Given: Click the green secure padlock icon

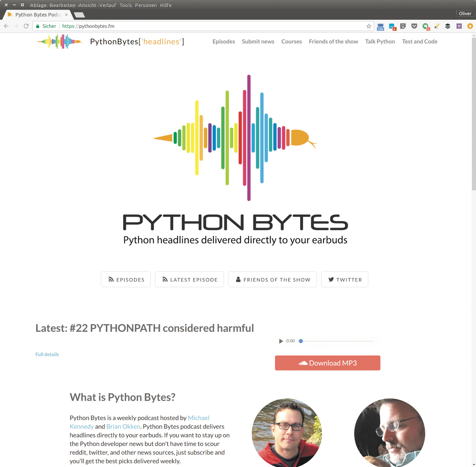Looking at the screenshot, I should (x=38, y=26).
